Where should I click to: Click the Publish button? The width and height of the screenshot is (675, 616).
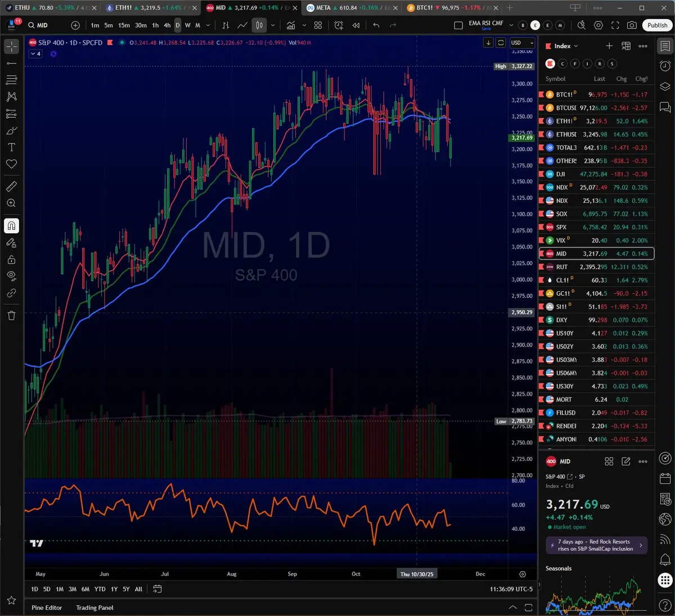[657, 25]
